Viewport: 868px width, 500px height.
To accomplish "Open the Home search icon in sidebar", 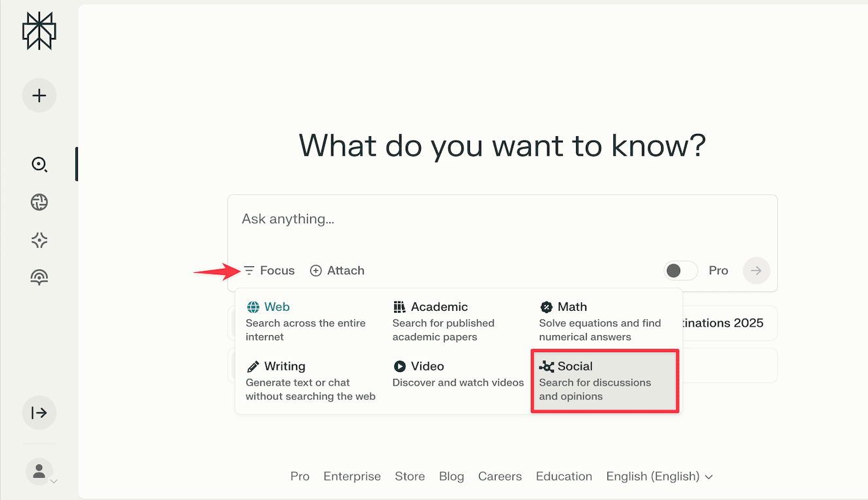I will pos(39,164).
